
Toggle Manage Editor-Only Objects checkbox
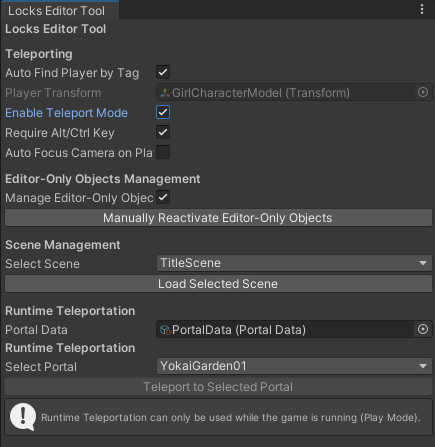coord(163,197)
